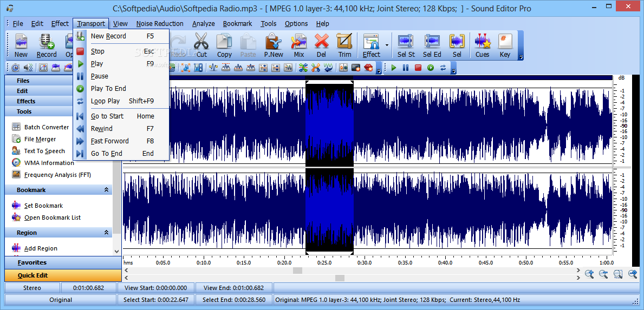This screenshot has height=310, width=644.
Task: Click the rightmost zoom magnifier icon
Action: click(x=633, y=274)
